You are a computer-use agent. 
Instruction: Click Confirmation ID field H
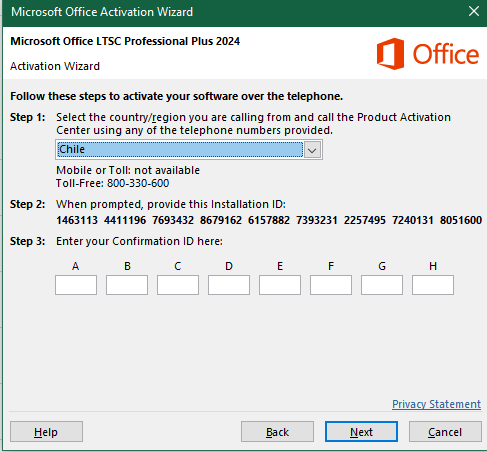[433, 285]
